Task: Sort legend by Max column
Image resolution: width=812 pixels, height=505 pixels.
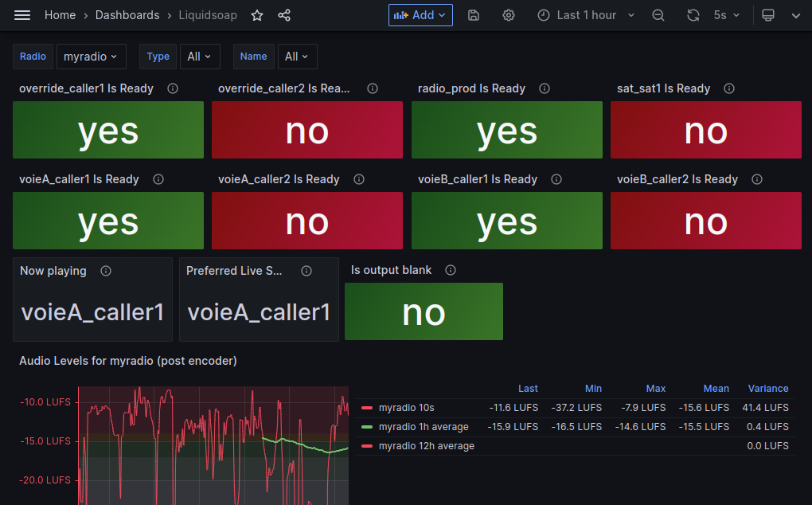Action: (656, 389)
